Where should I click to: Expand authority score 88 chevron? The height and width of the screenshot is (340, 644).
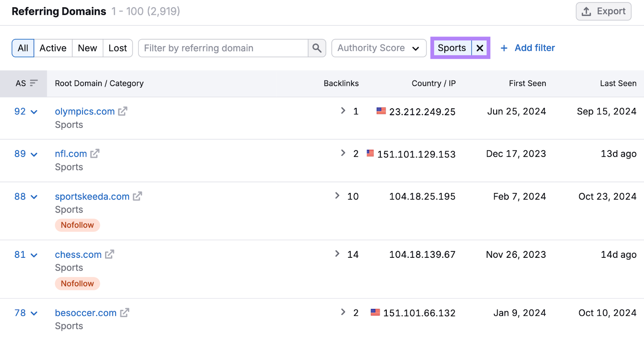[34, 197]
